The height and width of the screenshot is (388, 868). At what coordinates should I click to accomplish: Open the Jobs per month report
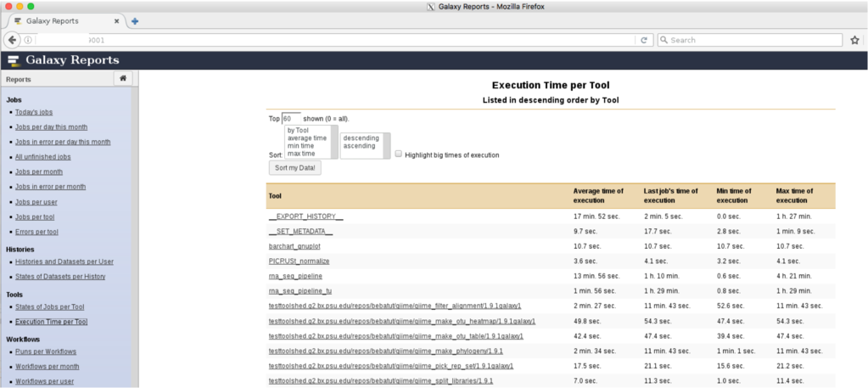pyautogui.click(x=39, y=172)
